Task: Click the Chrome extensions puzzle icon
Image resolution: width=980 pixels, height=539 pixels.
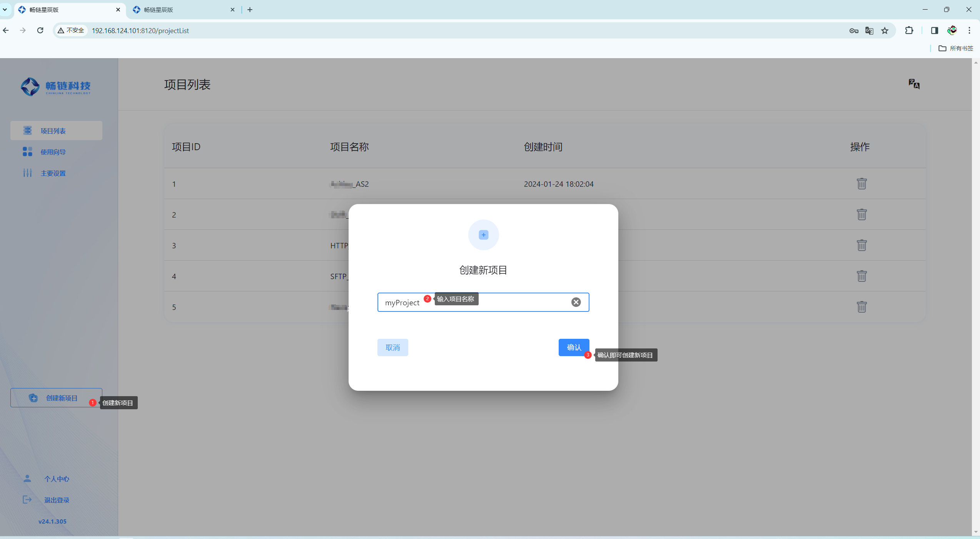Action: pos(909,30)
